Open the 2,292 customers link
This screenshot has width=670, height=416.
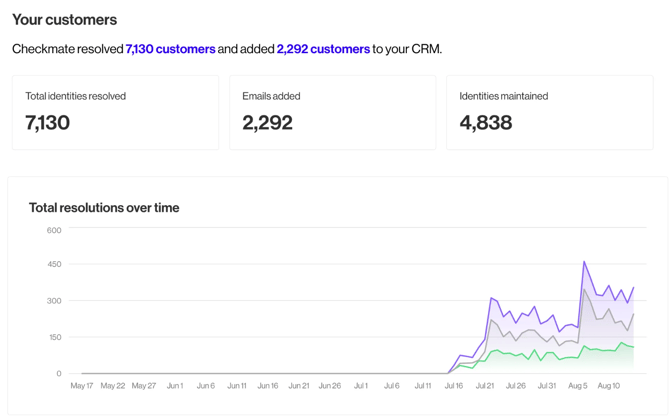323,49
